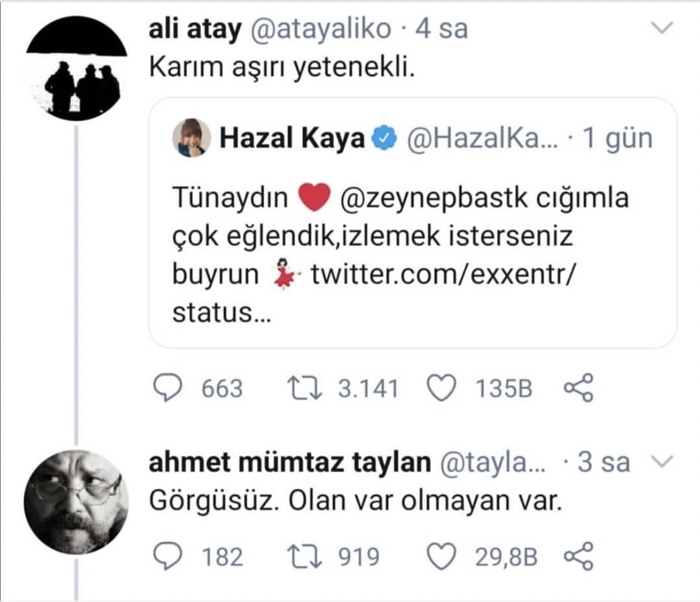The image size is (700, 602).
Task: Open Hazal Kaya's name in quoted tweet
Action: point(292,139)
